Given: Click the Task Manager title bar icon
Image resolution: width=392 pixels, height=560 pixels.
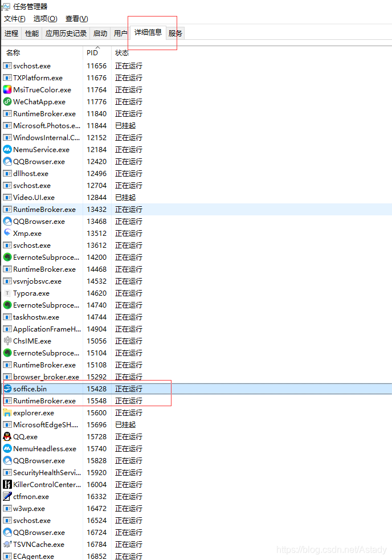Looking at the screenshot, I should (x=6, y=6).
